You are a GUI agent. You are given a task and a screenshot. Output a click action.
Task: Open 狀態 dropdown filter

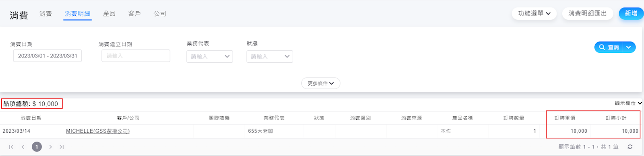click(x=269, y=56)
